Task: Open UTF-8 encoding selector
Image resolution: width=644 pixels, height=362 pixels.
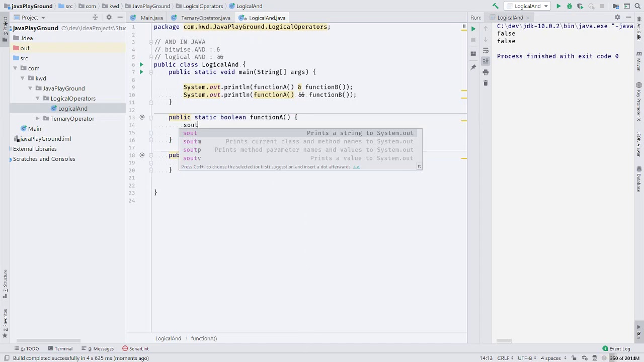Action: click(x=526, y=358)
